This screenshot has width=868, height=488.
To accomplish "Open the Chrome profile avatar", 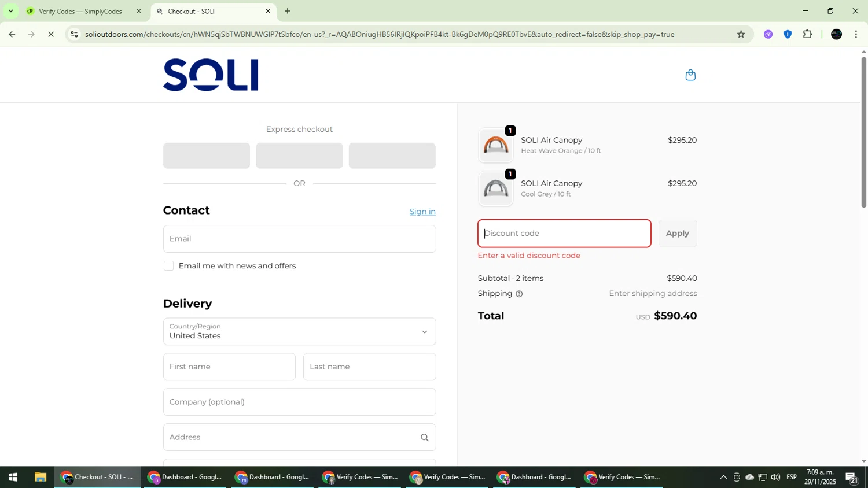I will pyautogui.click(x=836, y=34).
